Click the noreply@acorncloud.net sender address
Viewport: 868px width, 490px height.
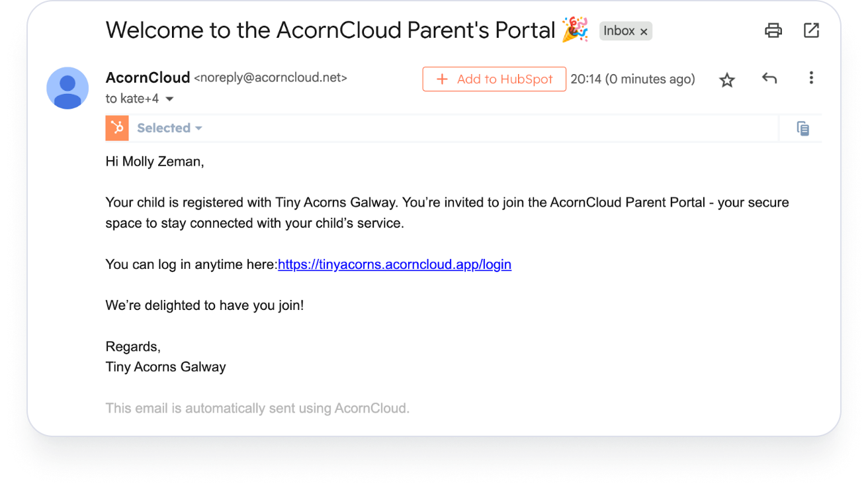pyautogui.click(x=270, y=77)
